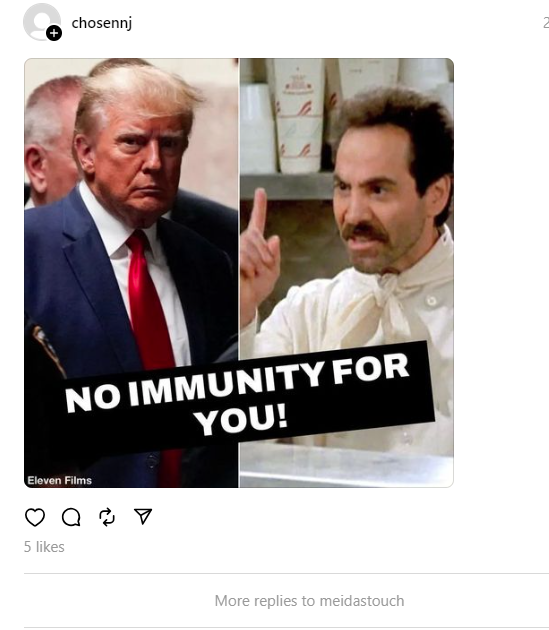Repost using the circular arrows icon
The width and height of the screenshot is (549, 630).
(107, 517)
